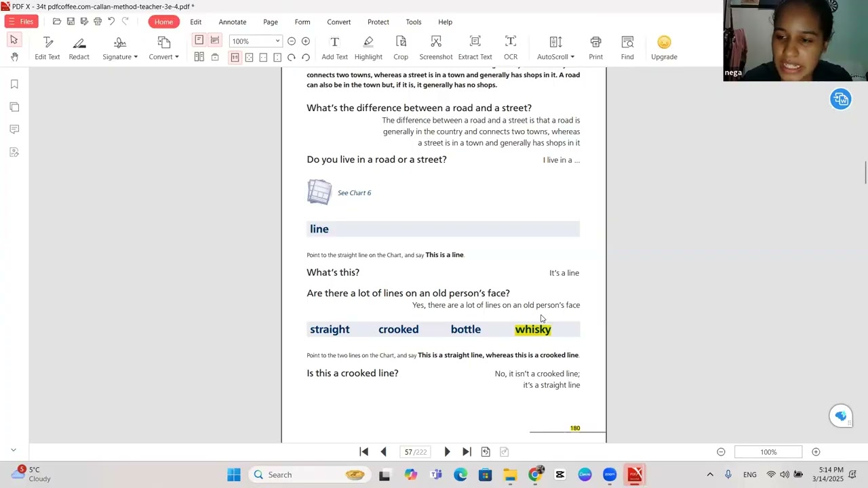Toggle fit page view
This screenshot has height=488, width=868.
click(x=249, y=58)
